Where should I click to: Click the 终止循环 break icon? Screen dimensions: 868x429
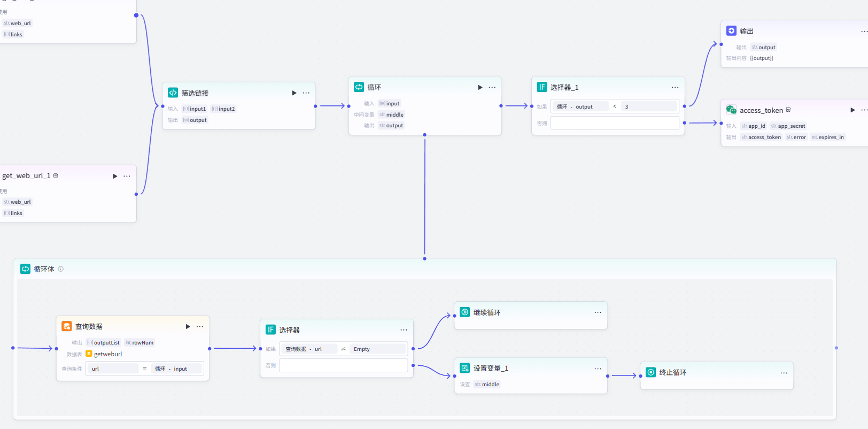pos(650,372)
